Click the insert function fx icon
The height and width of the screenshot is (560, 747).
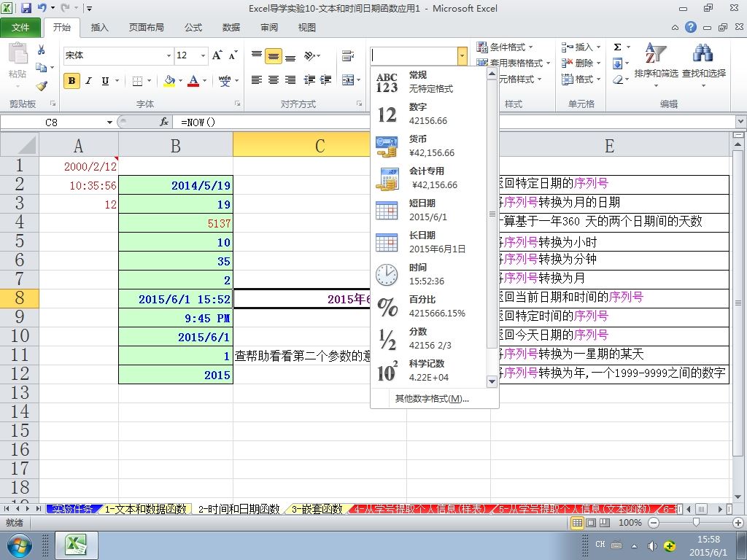click(164, 122)
